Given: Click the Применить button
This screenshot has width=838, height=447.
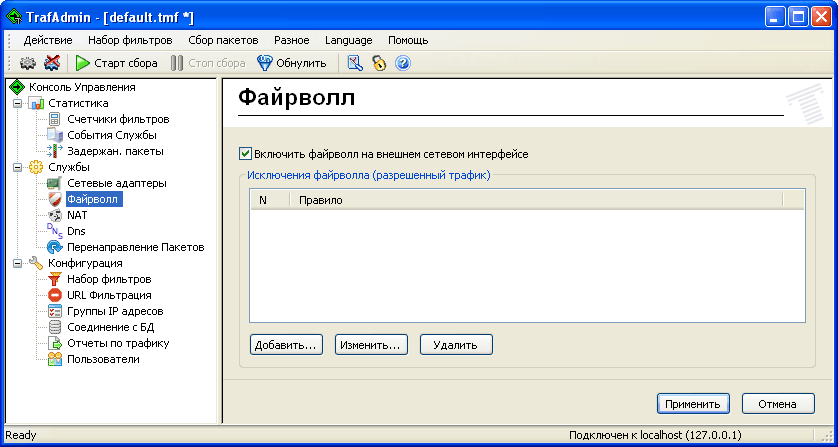Looking at the screenshot, I should click(693, 404).
